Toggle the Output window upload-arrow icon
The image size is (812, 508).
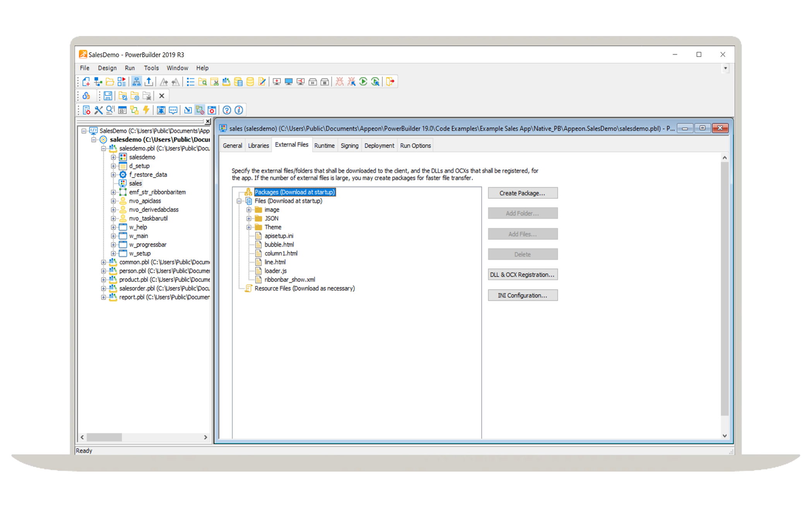[149, 82]
